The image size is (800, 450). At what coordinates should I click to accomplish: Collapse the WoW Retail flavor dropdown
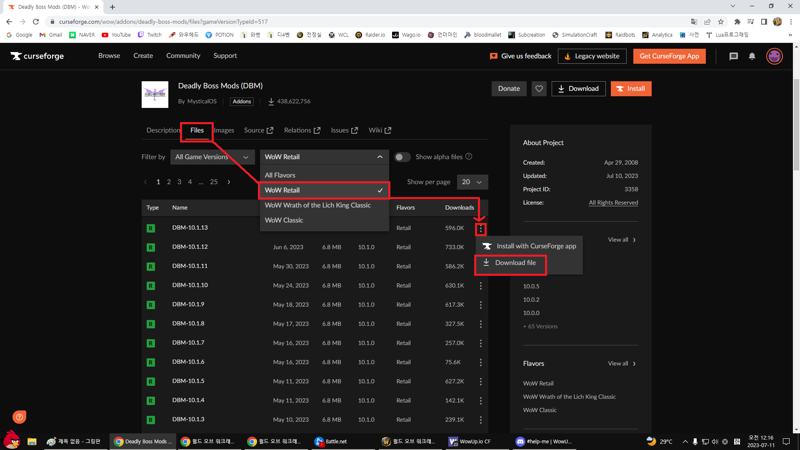324,157
